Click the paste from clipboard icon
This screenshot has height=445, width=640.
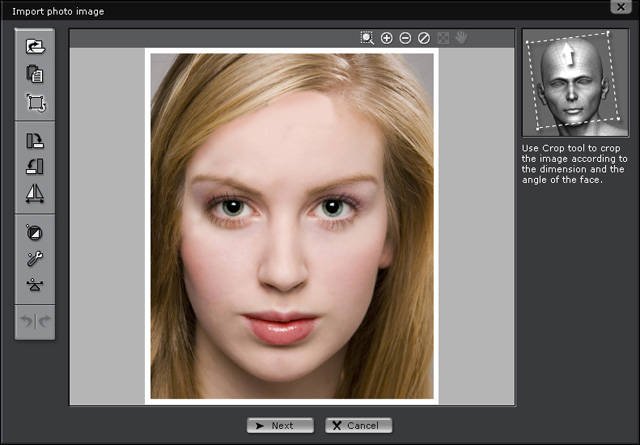[x=35, y=74]
